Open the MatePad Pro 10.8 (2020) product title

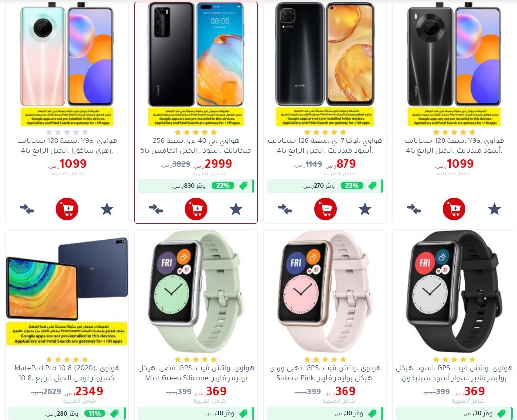point(67,373)
